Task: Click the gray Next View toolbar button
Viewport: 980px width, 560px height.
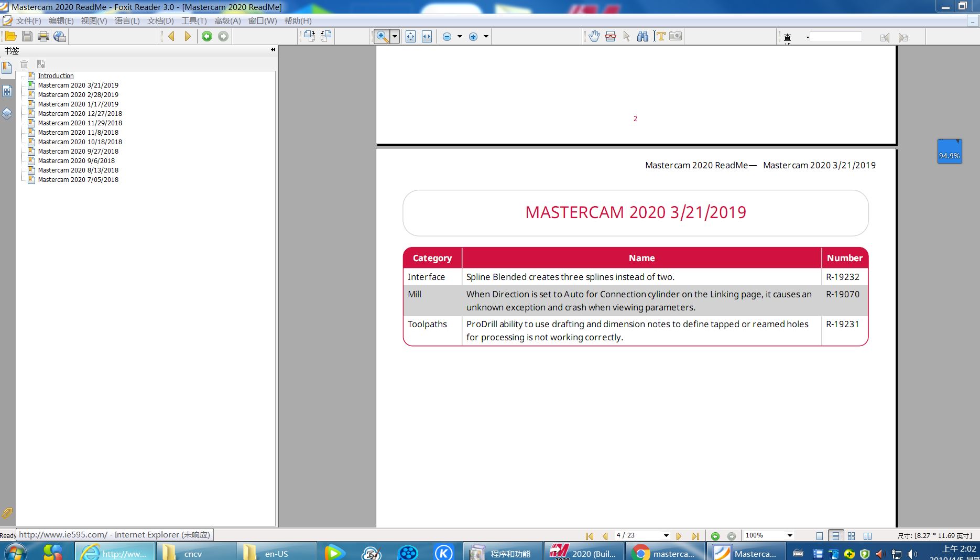Action: pos(223,36)
